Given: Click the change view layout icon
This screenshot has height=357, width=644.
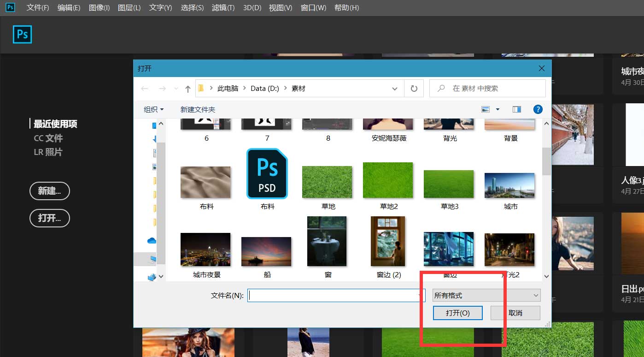Looking at the screenshot, I should 485,109.
